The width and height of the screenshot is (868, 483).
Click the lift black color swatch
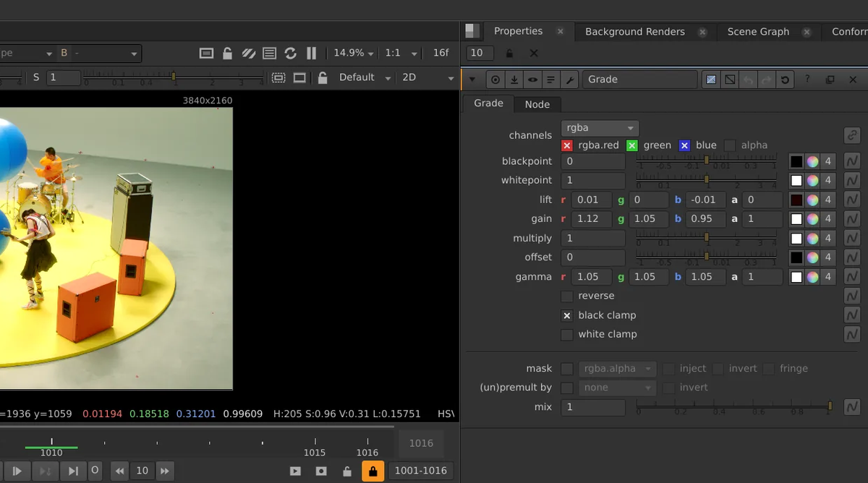796,200
